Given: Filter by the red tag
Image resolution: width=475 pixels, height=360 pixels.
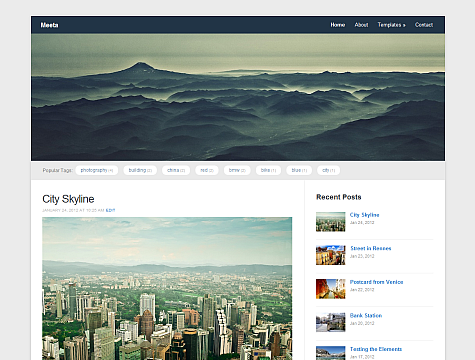Looking at the screenshot, I should (x=207, y=170).
